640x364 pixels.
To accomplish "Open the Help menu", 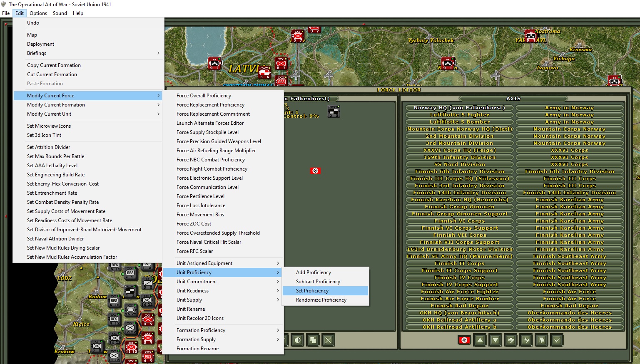I will tap(78, 13).
